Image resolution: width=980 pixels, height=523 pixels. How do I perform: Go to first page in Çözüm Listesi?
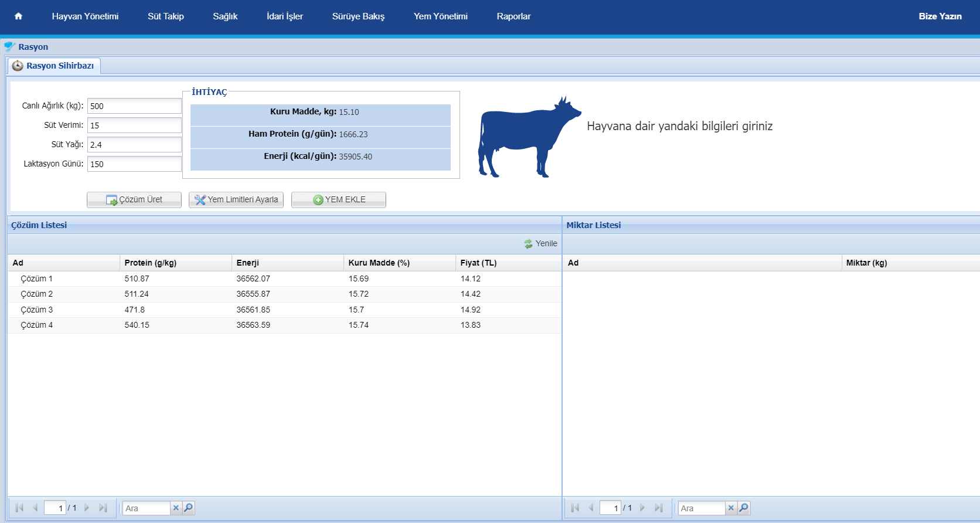19,508
